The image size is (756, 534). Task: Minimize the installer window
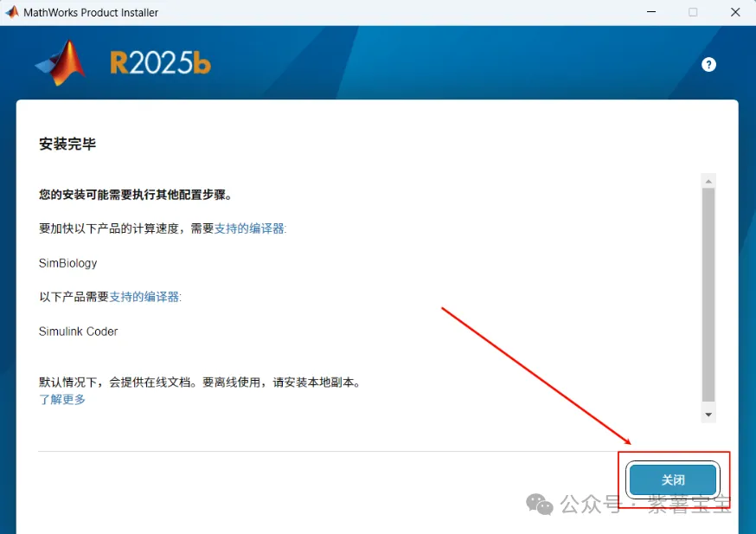[x=650, y=12]
